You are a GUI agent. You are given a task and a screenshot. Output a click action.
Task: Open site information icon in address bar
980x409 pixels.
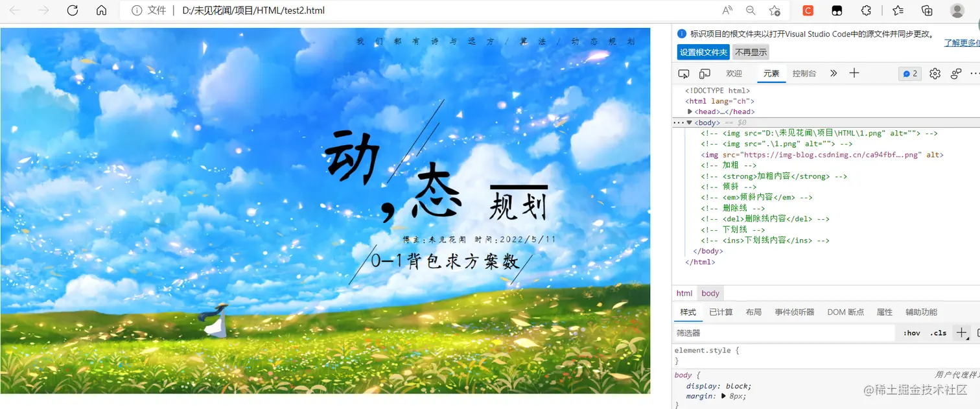pyautogui.click(x=137, y=10)
